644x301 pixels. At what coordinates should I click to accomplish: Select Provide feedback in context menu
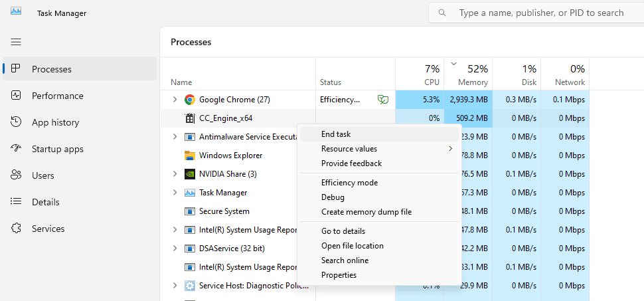(x=379, y=163)
